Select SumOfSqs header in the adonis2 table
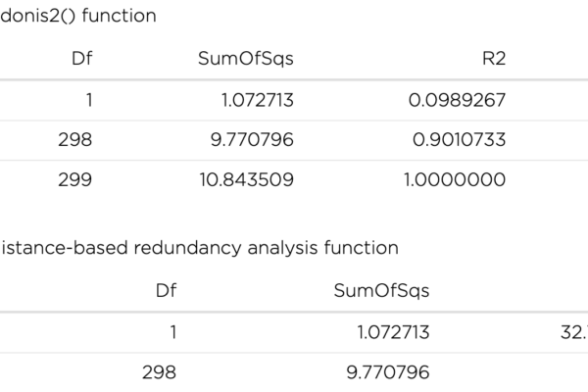 (246, 59)
